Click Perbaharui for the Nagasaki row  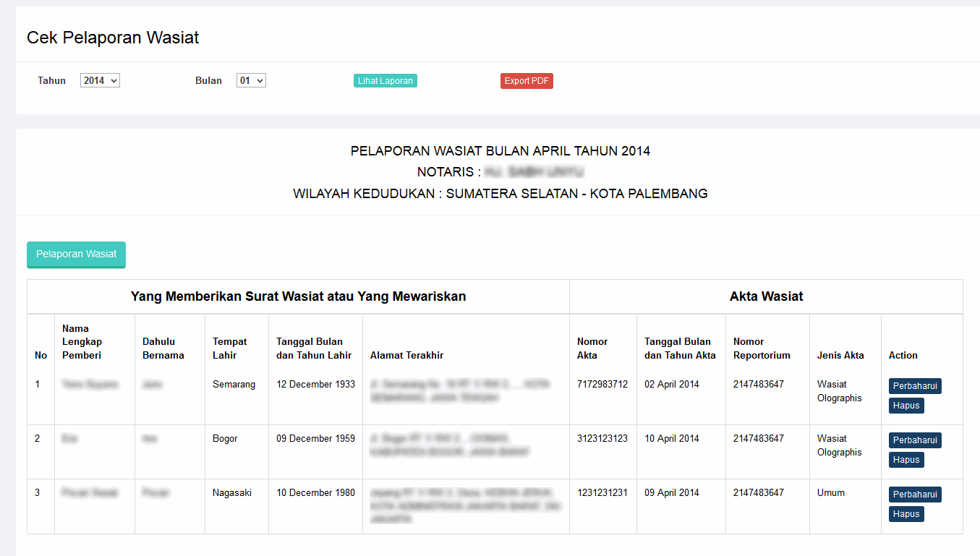pyautogui.click(x=914, y=495)
